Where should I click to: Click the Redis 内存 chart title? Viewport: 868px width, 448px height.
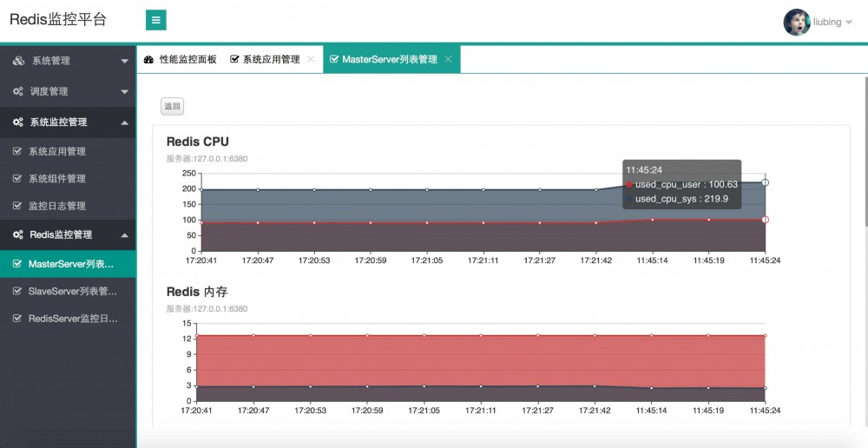pos(197,292)
